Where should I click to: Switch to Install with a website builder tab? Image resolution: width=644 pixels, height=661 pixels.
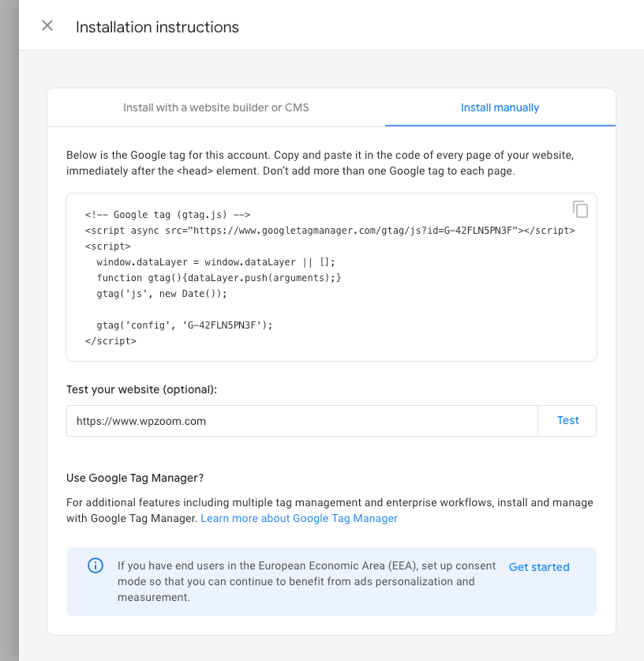[215, 107]
